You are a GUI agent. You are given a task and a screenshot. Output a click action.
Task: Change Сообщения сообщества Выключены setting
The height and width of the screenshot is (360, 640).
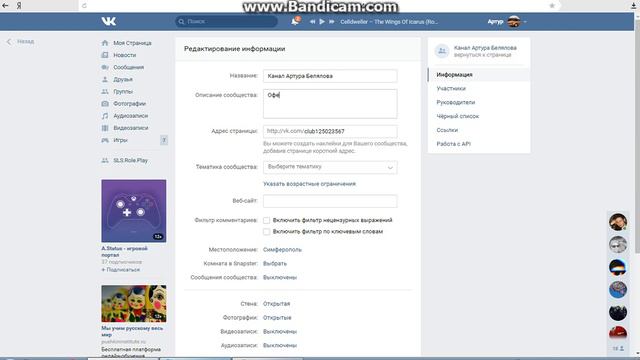tap(280, 278)
